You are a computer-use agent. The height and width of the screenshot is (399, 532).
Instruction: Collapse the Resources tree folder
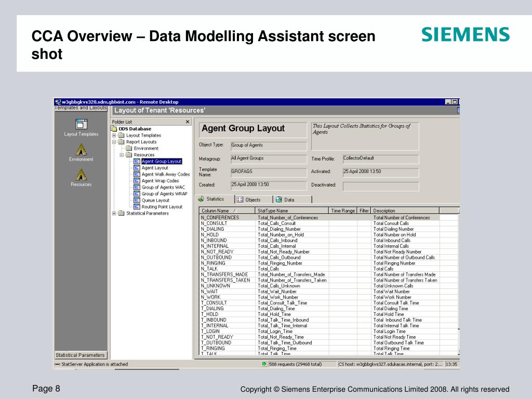122,155
